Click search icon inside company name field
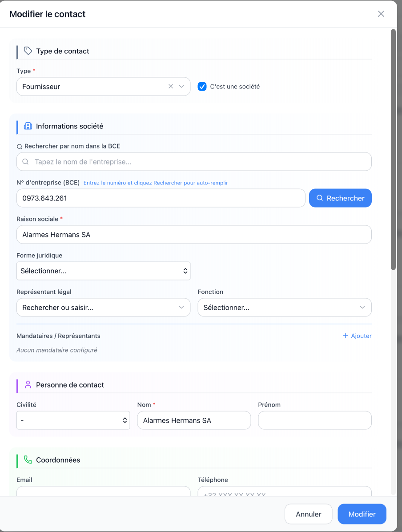 coord(25,161)
